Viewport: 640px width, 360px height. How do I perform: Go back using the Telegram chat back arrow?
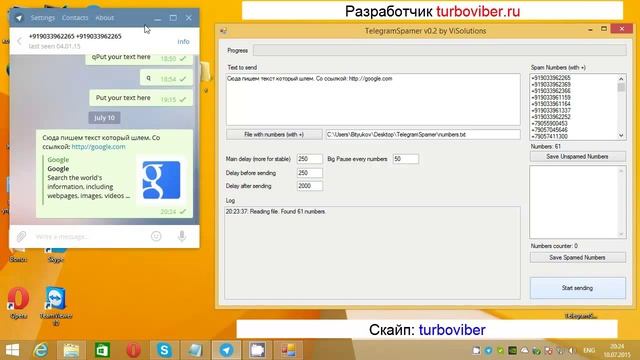click(x=19, y=41)
